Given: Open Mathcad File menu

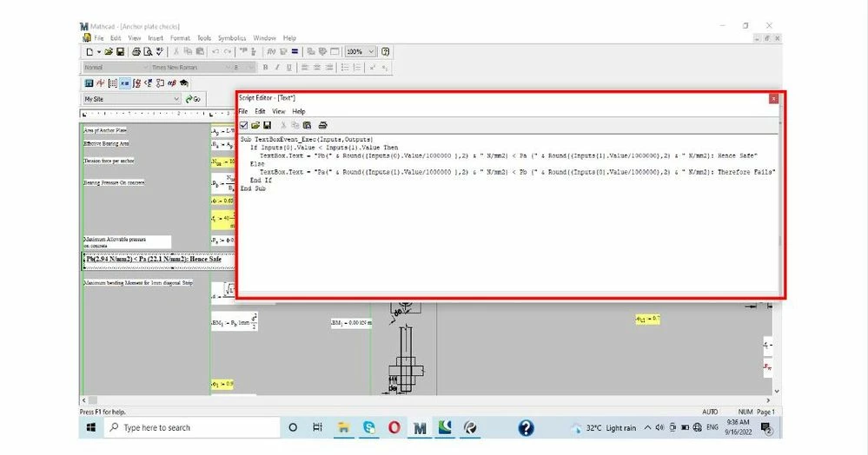Looking at the screenshot, I should [x=99, y=38].
